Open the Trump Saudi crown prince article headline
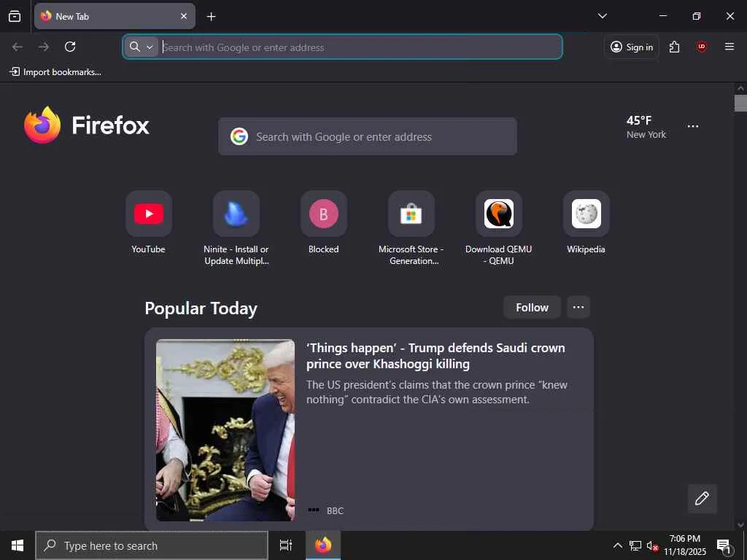Viewport: 747px width, 560px height. tap(436, 356)
